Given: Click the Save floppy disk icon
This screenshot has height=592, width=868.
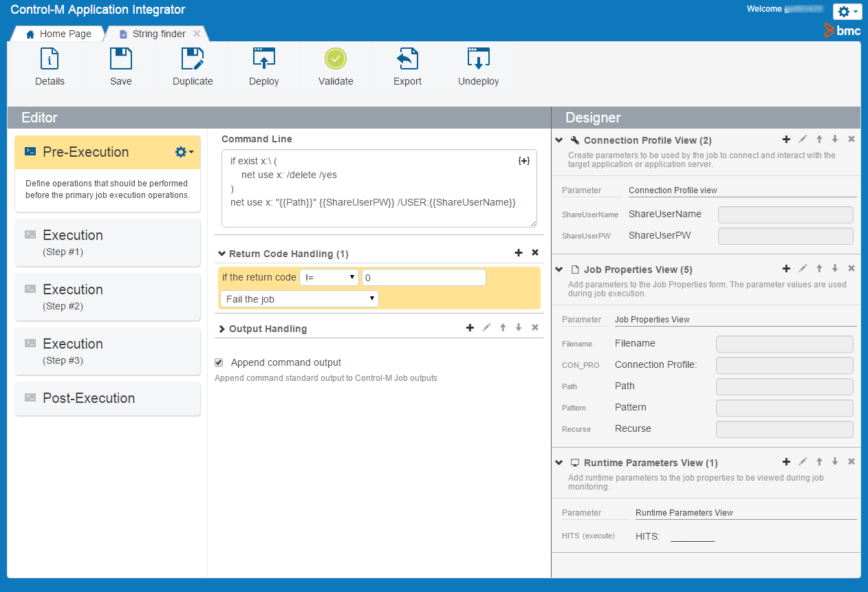Looking at the screenshot, I should point(121,60).
